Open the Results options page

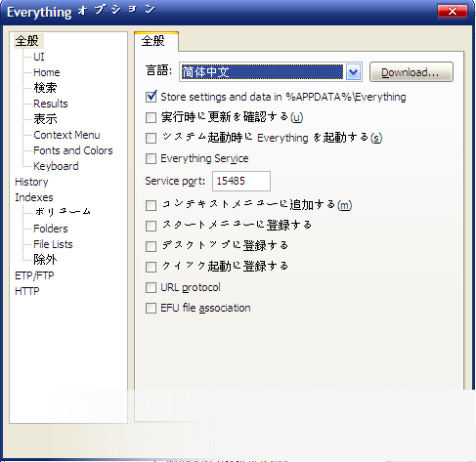click(x=51, y=104)
